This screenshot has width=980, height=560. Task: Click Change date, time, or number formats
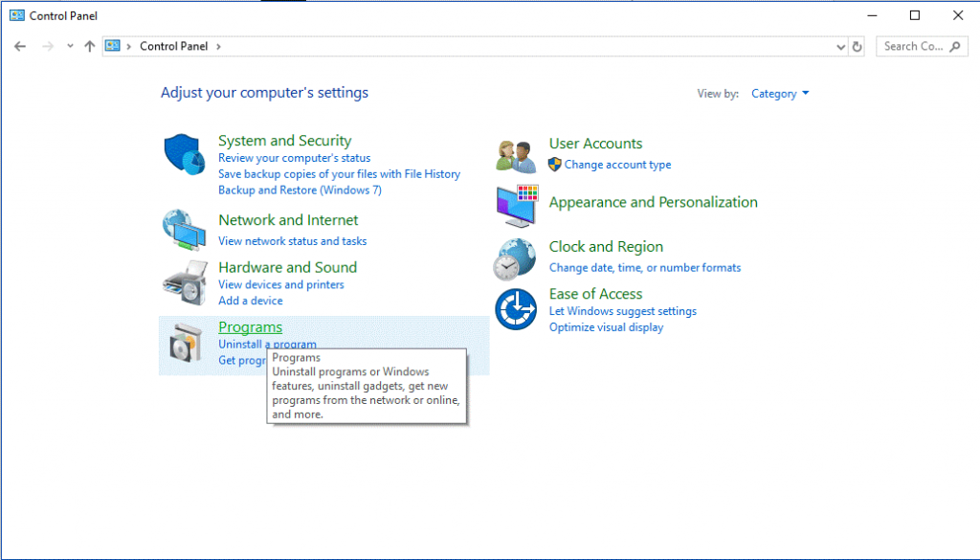pos(645,268)
